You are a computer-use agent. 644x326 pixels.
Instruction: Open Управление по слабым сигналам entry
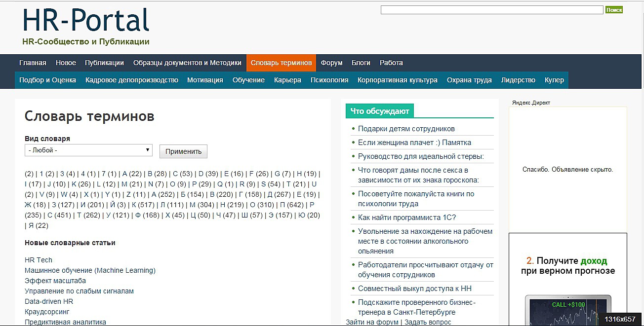pos(79,291)
